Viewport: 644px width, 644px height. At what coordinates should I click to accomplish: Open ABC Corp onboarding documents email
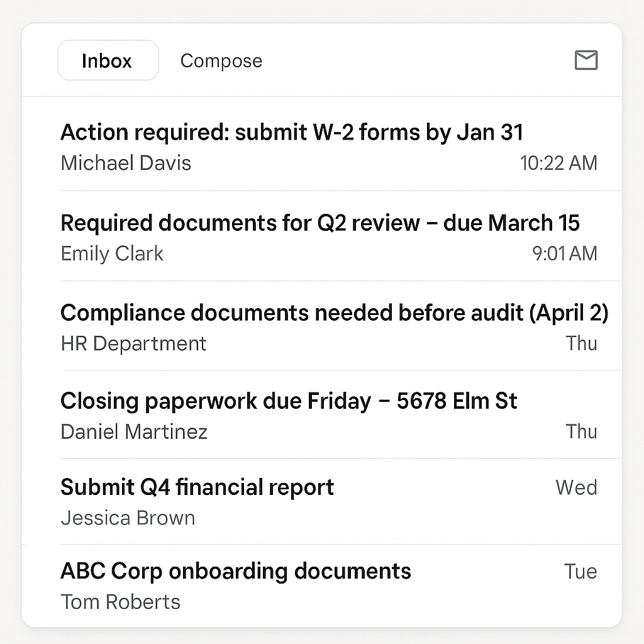(236, 572)
